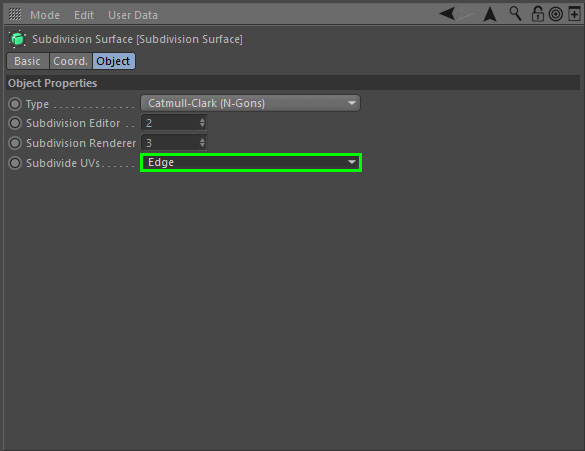Viewport: 585px width, 451px height.
Task: Switch to the Coord. tab
Action: point(71,61)
